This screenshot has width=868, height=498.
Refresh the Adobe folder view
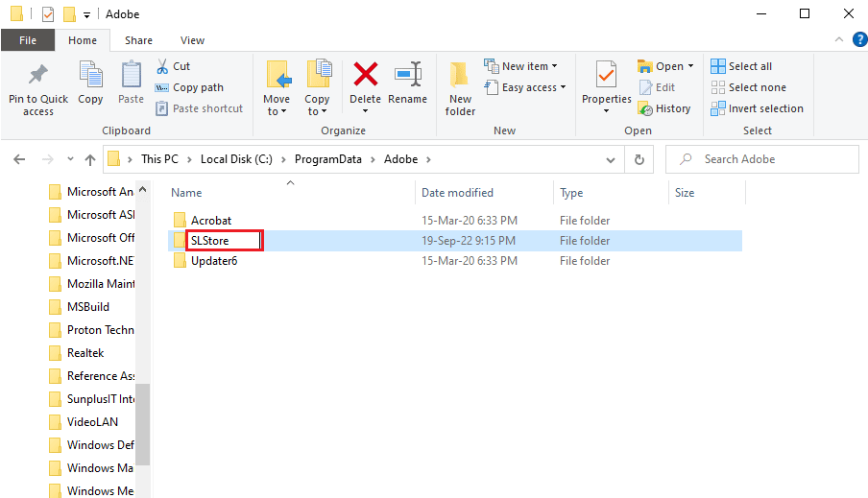pos(639,159)
